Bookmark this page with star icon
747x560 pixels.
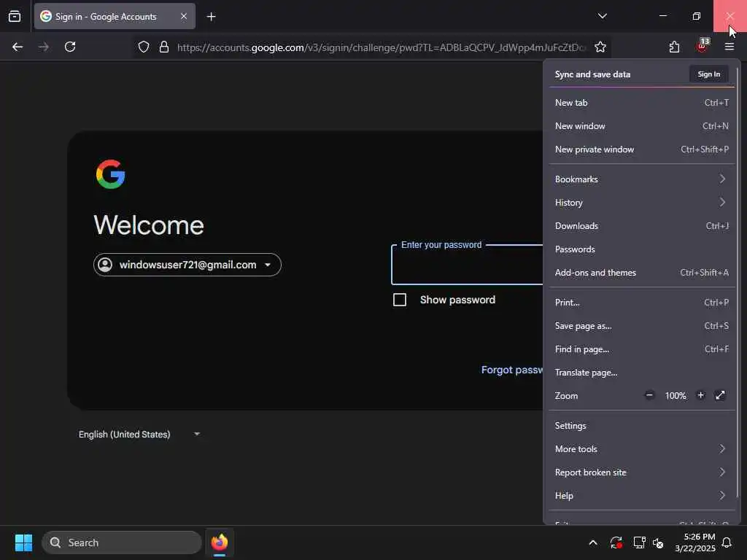point(600,47)
